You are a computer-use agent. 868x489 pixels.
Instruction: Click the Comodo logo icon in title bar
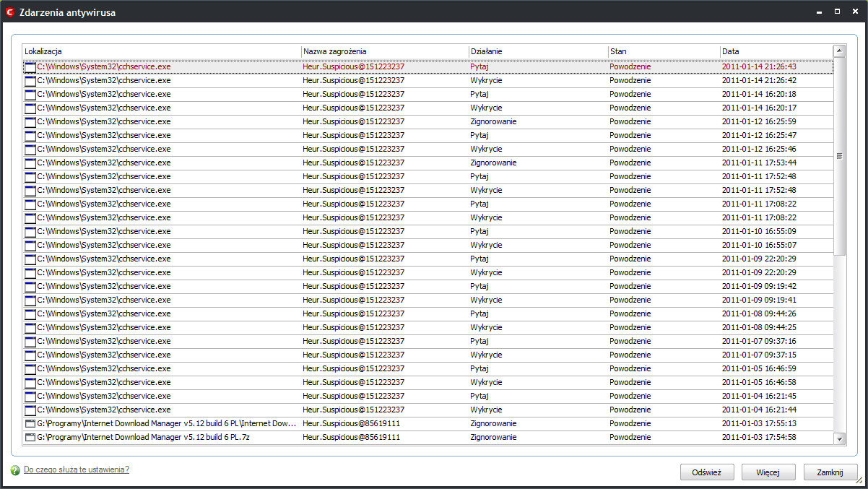[x=10, y=12]
